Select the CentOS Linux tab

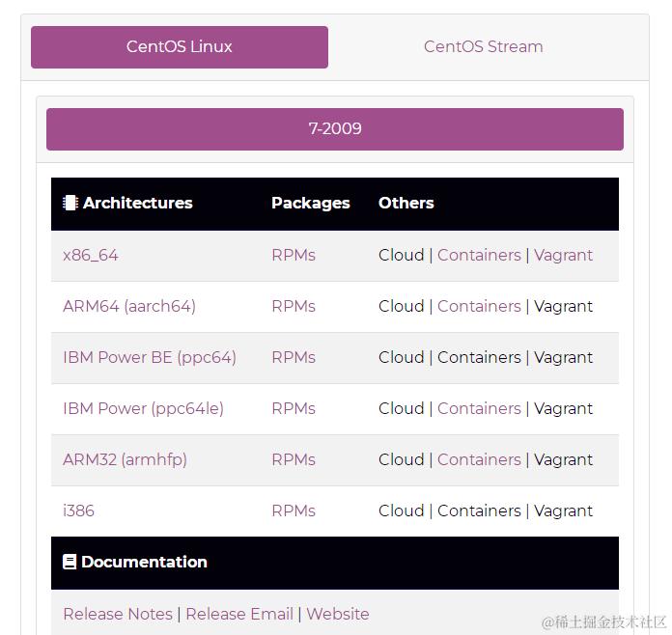(180, 46)
